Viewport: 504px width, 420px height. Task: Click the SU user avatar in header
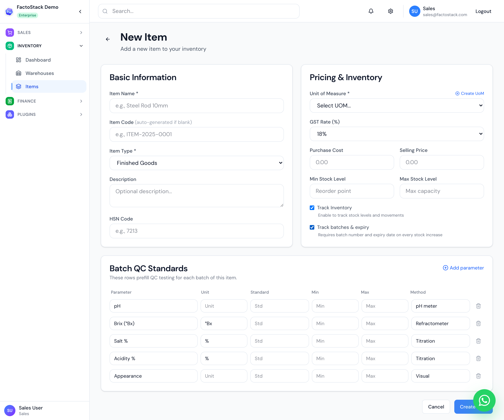point(414,11)
